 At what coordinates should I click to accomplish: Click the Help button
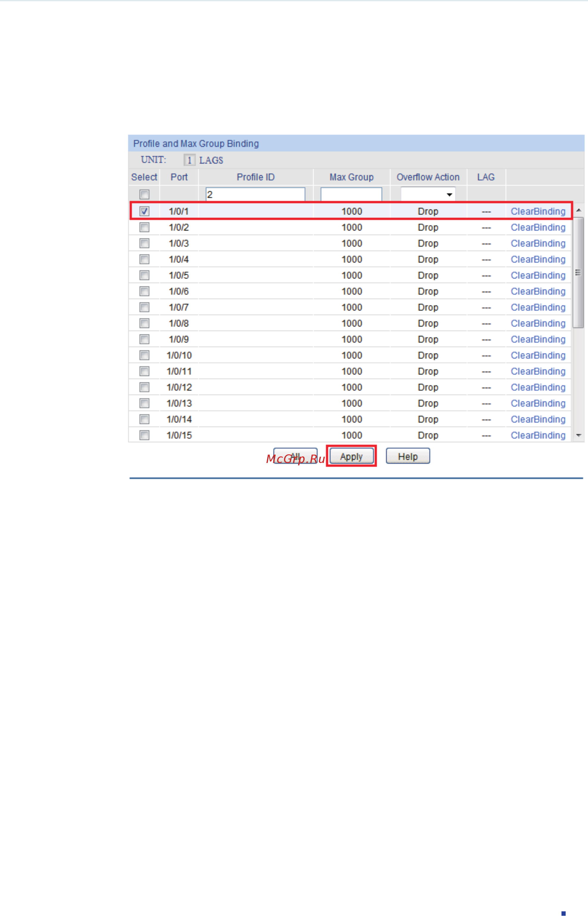pyautogui.click(x=408, y=456)
